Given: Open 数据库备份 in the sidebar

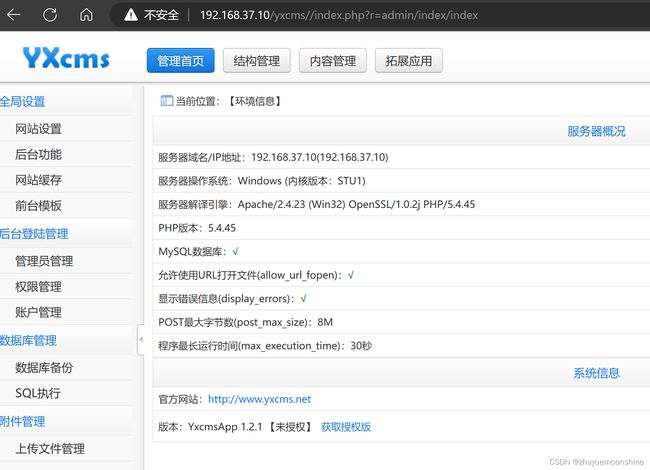Looking at the screenshot, I should coord(44,368).
